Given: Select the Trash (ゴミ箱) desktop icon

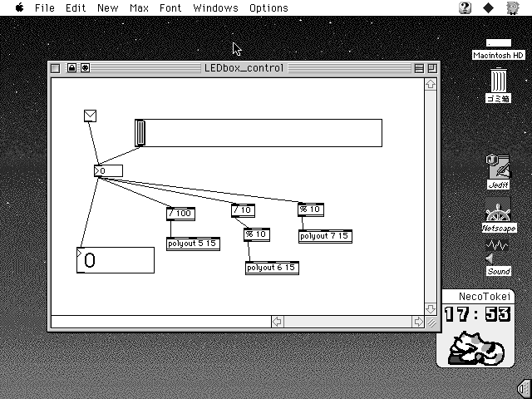Looking at the screenshot, I should pos(499,85).
